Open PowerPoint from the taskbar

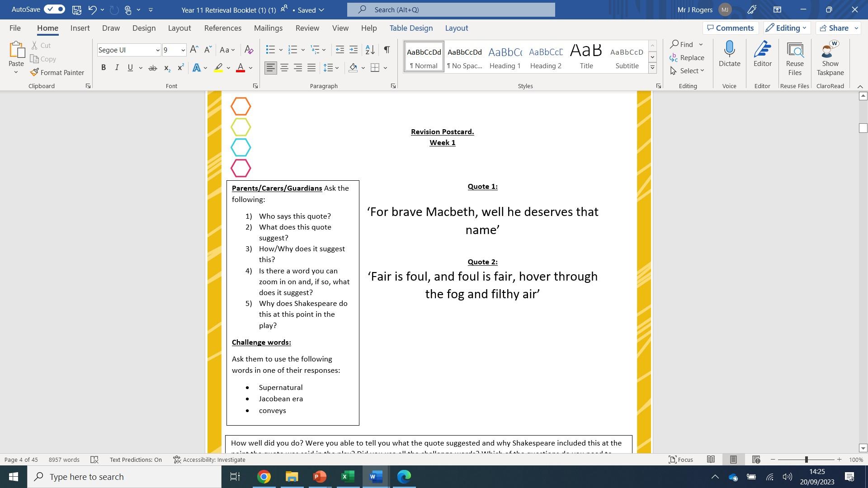click(x=320, y=477)
